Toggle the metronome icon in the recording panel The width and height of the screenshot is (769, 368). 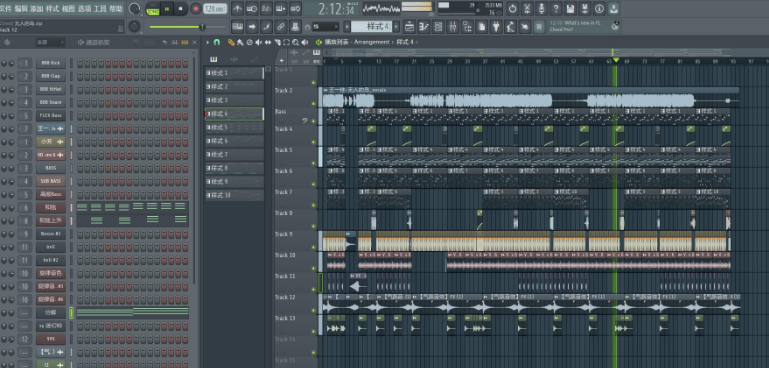(x=237, y=8)
